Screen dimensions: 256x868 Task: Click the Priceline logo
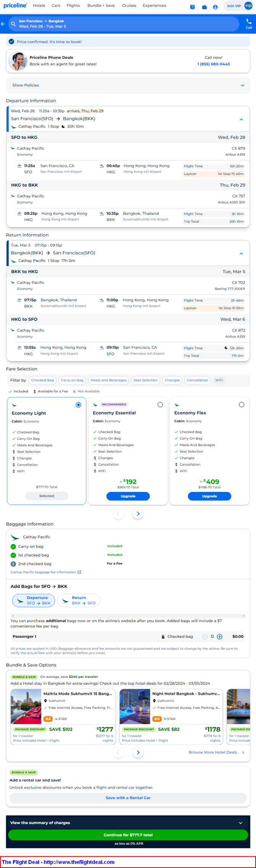click(15, 5)
